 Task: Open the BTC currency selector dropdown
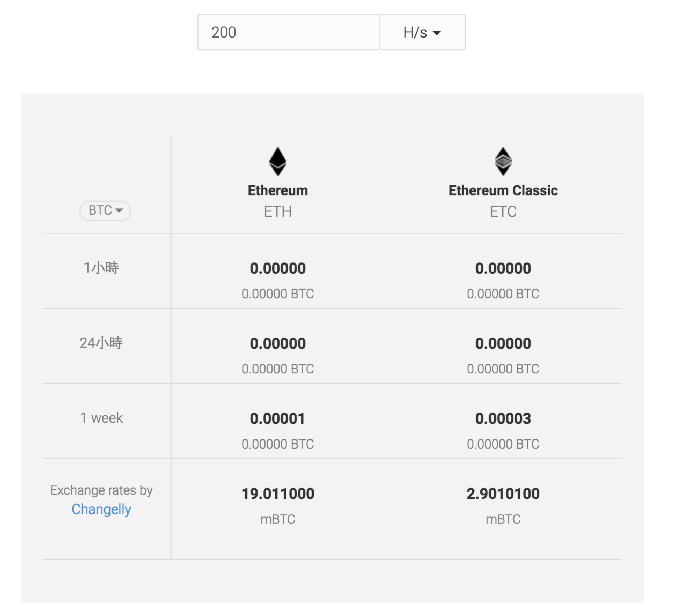[x=105, y=211]
